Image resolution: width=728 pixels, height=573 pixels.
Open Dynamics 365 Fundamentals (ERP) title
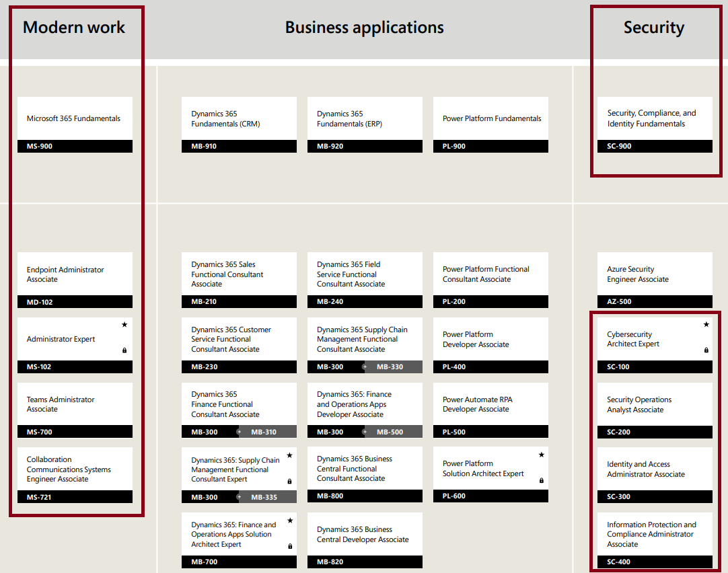pos(350,119)
